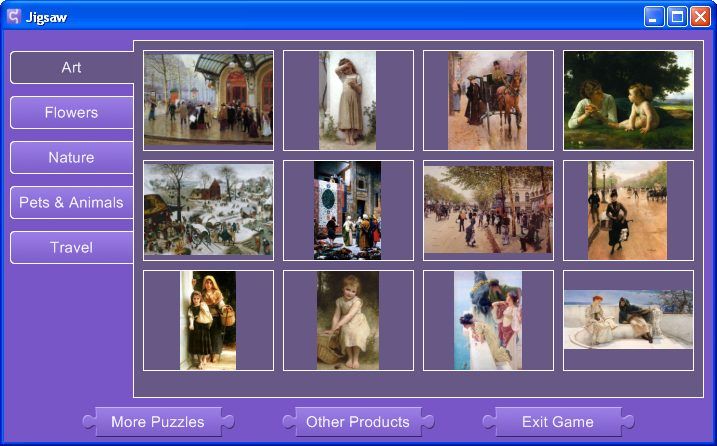Choose the seated child with basket painting
717x446 pixels.
point(347,320)
